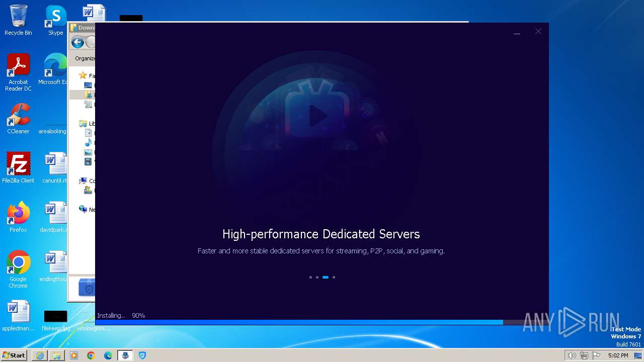
Task: Open FileZilla Client shortcut
Action: coord(18,168)
